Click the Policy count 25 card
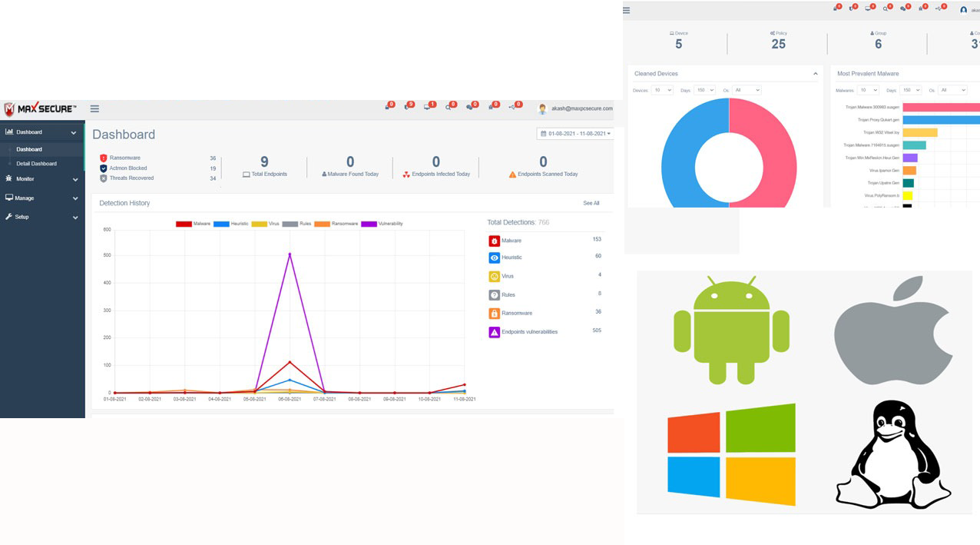 click(778, 41)
